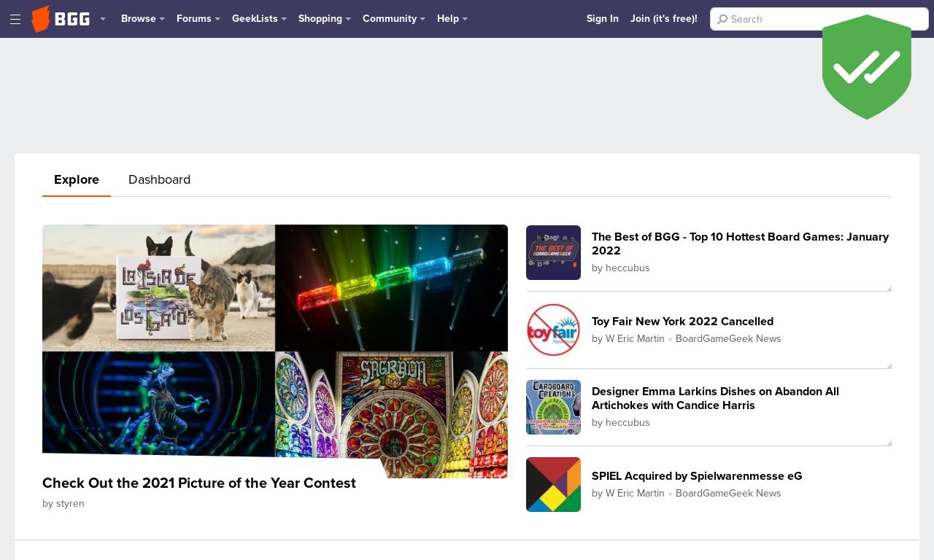
Task: Open the Picture of the Year collage image
Action: pos(275,351)
